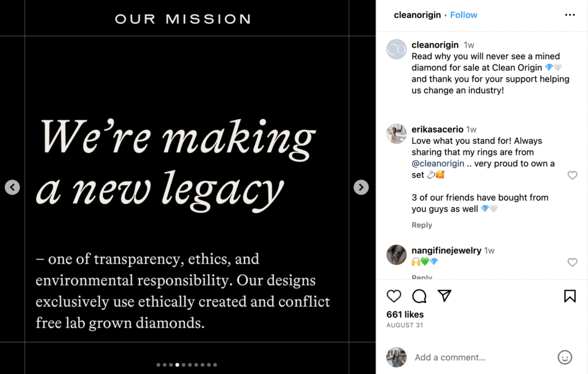Go to the next carousel slide
This screenshot has width=588, height=374.
tap(361, 187)
